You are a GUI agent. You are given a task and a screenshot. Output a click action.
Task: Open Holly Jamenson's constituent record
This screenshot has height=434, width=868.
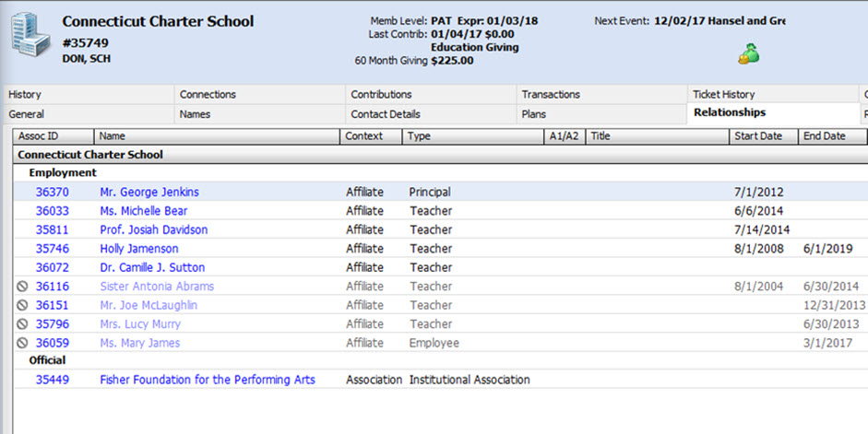click(138, 249)
